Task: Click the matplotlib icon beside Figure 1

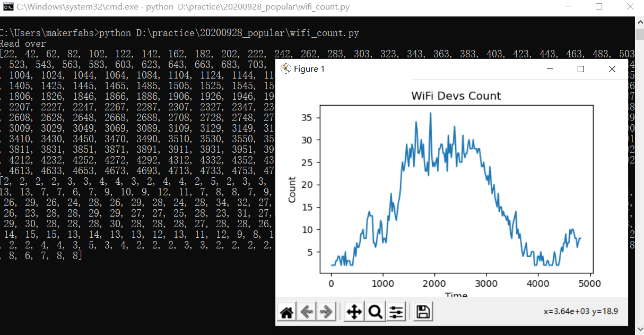Action: pyautogui.click(x=286, y=68)
